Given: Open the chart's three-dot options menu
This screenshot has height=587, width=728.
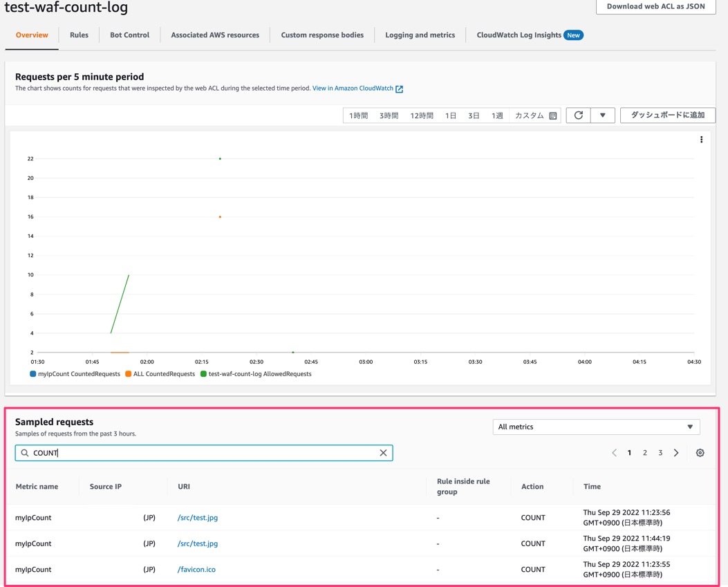Looking at the screenshot, I should click(x=701, y=139).
